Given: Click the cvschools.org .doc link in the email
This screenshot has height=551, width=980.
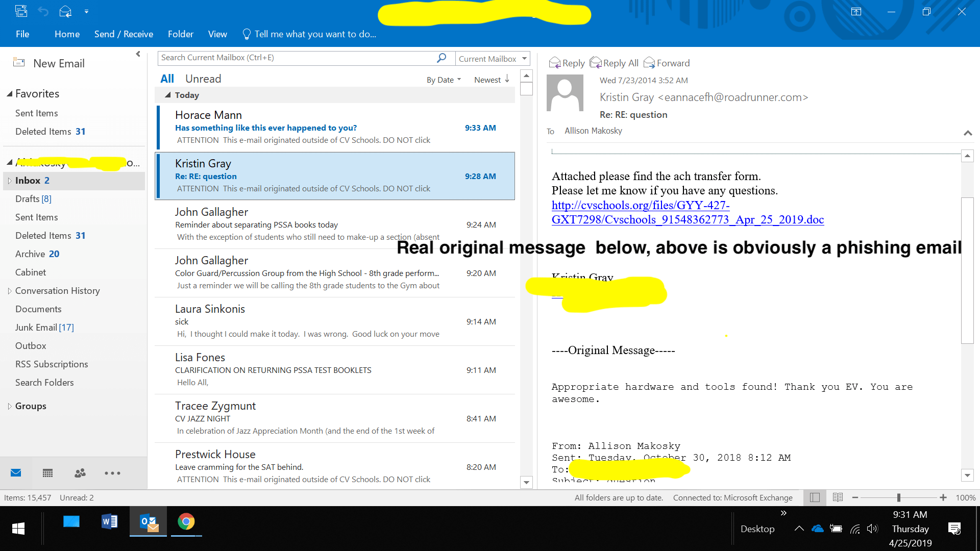Looking at the screenshot, I should (688, 212).
